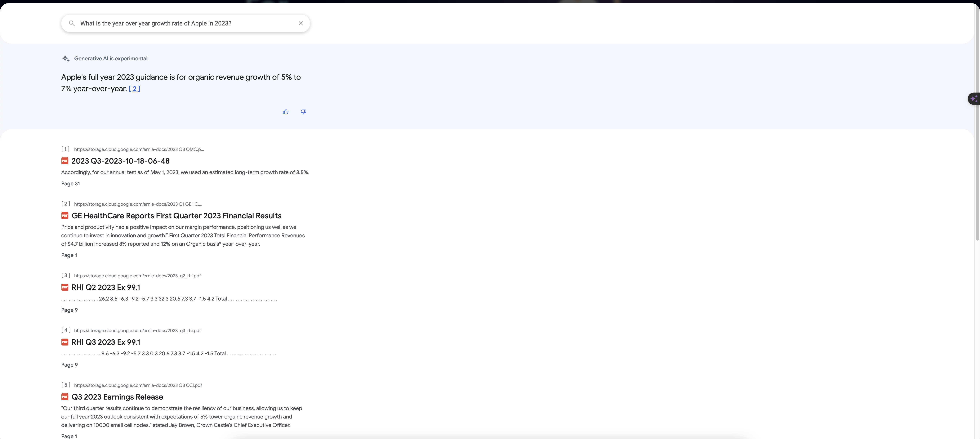This screenshot has height=439, width=980.
Task: Open the Q3 2023 Earnings Release result
Action: (117, 397)
